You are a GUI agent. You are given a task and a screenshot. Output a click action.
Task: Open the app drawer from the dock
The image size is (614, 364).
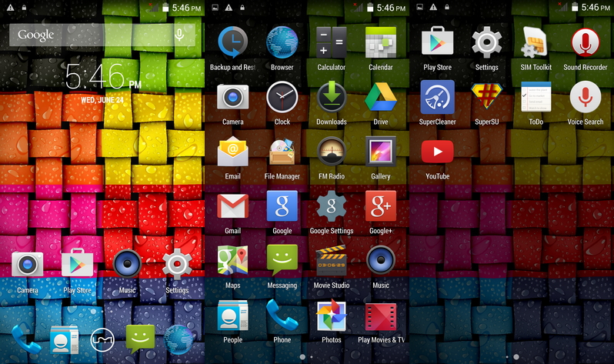(102, 339)
